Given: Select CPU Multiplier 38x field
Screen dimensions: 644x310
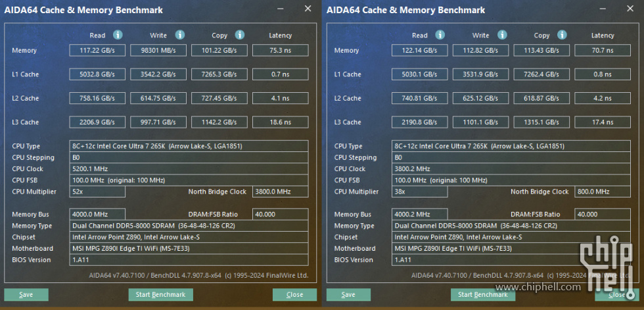Looking at the screenshot, I should (x=420, y=192).
